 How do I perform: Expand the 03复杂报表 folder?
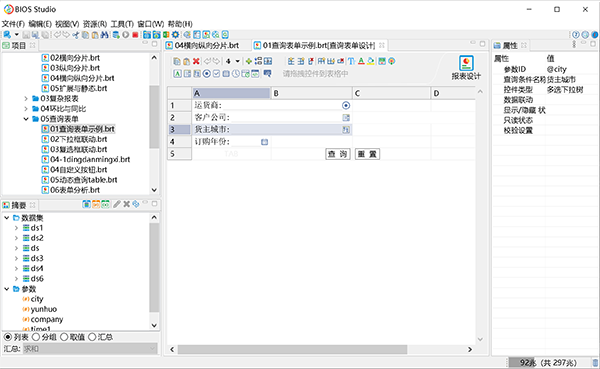pos(26,99)
